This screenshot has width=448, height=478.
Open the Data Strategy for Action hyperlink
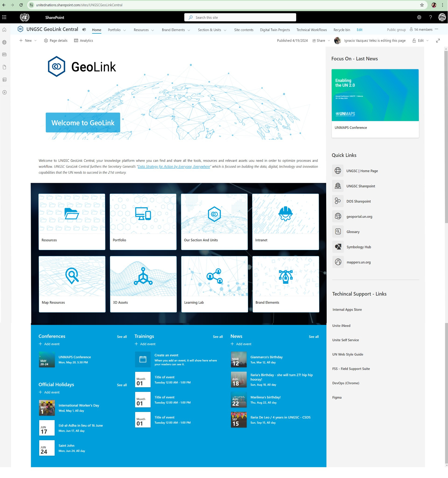174,167
